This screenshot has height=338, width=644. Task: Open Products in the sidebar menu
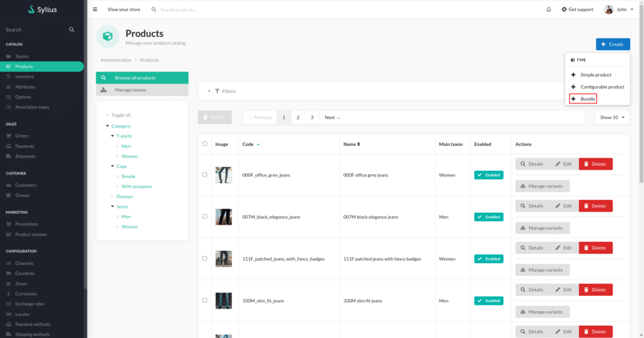(42, 67)
